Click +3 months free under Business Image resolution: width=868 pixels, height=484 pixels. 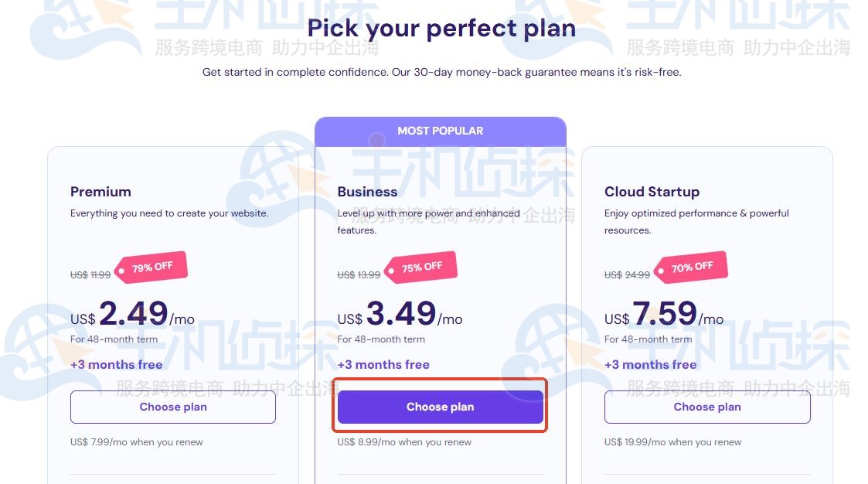[383, 365]
